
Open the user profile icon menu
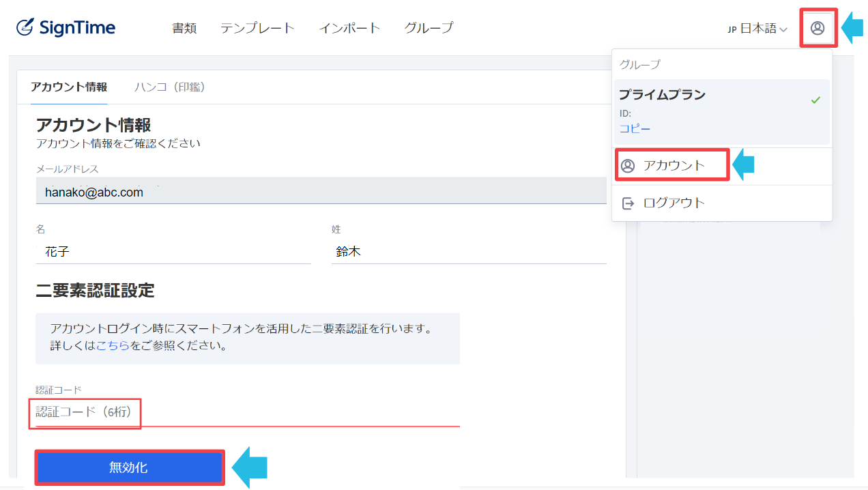coord(818,28)
